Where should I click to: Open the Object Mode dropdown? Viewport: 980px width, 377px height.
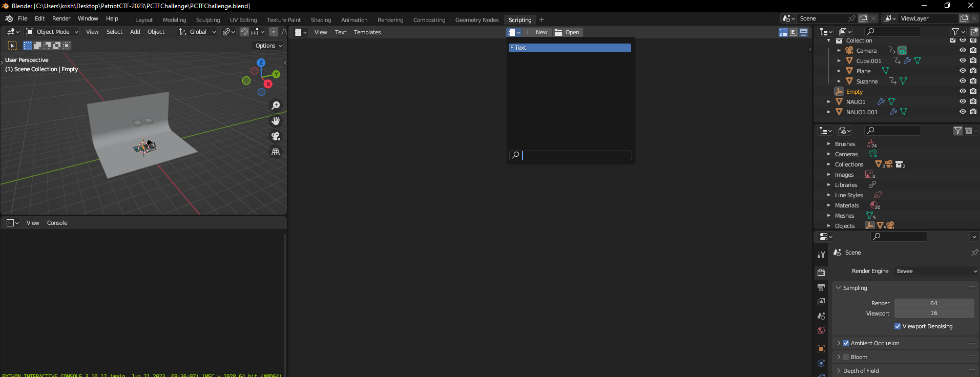pos(52,32)
